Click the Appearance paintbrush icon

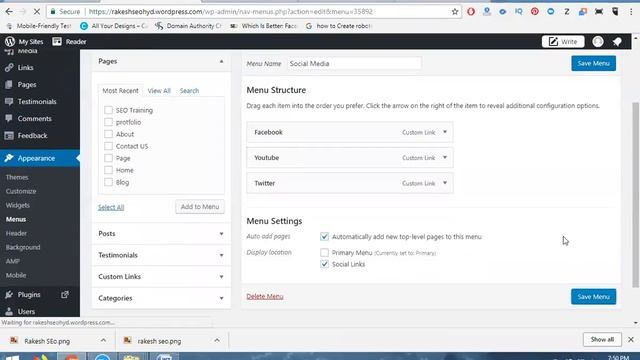point(9,158)
